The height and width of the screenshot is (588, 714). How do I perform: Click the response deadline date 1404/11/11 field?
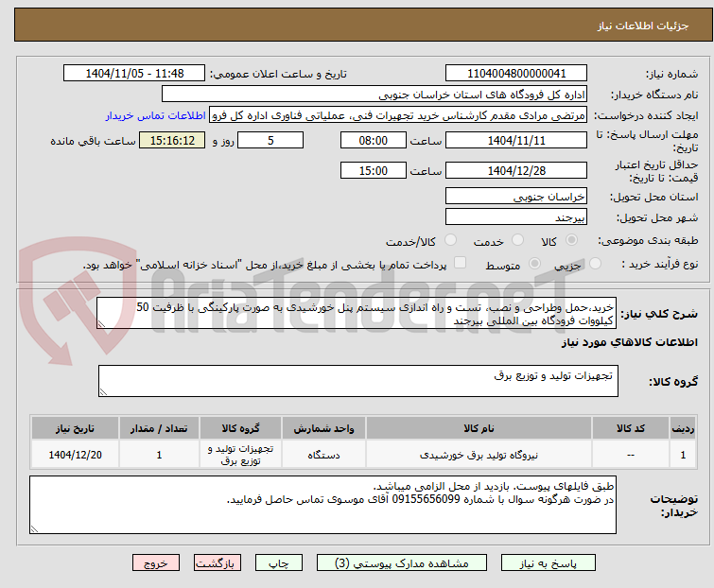516,140
